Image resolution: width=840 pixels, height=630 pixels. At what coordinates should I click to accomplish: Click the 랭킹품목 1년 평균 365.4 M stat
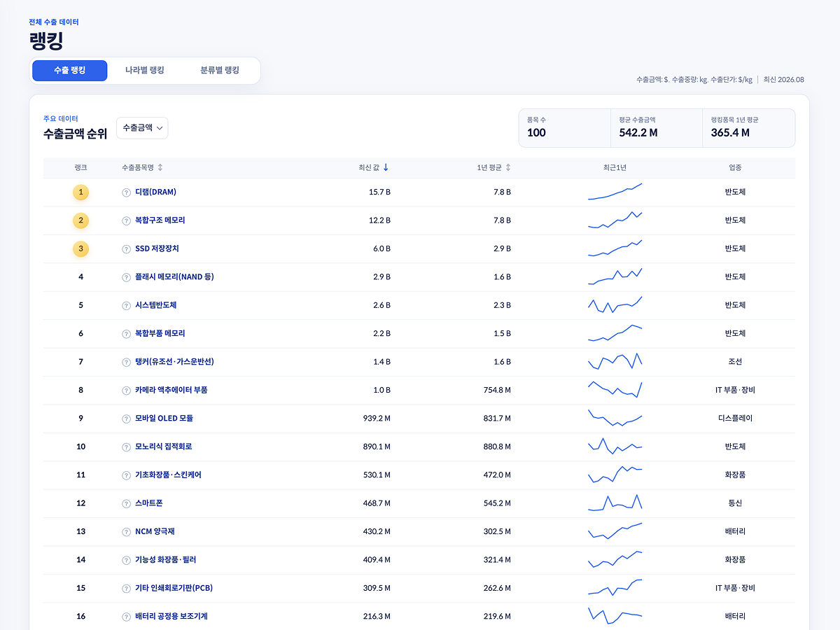pos(748,128)
